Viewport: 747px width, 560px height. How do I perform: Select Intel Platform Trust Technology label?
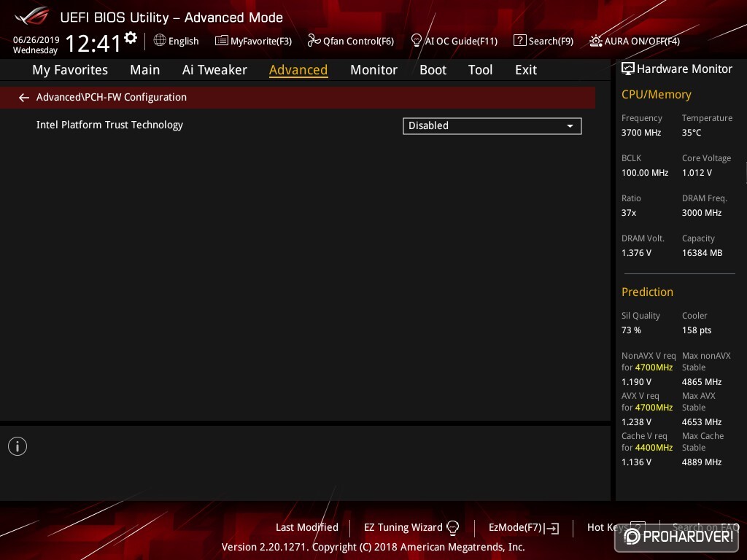pyautogui.click(x=109, y=125)
